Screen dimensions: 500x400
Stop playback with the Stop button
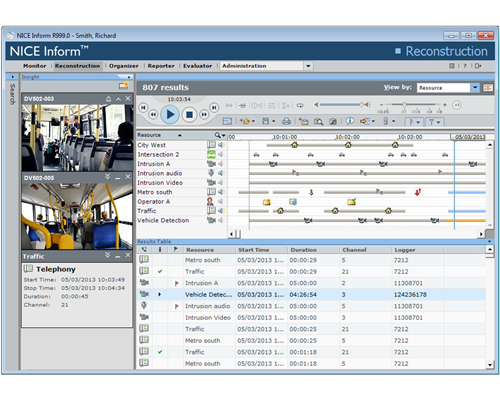pyautogui.click(x=189, y=115)
